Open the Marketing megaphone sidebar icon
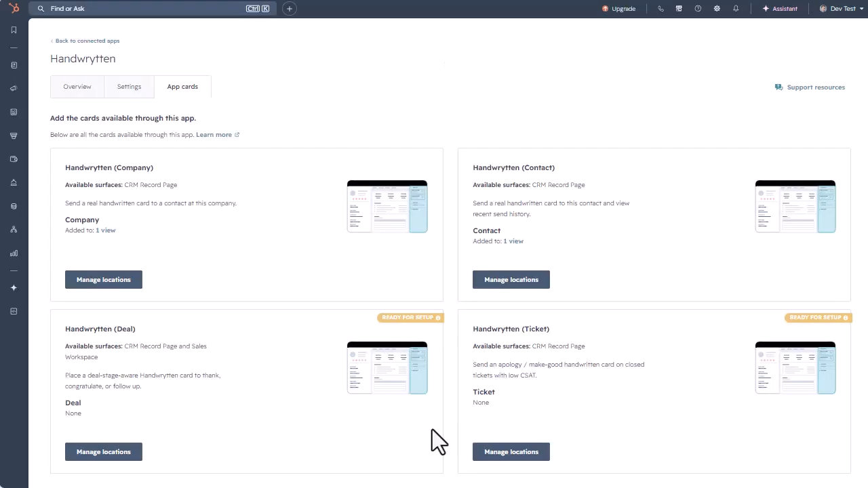 click(14, 88)
